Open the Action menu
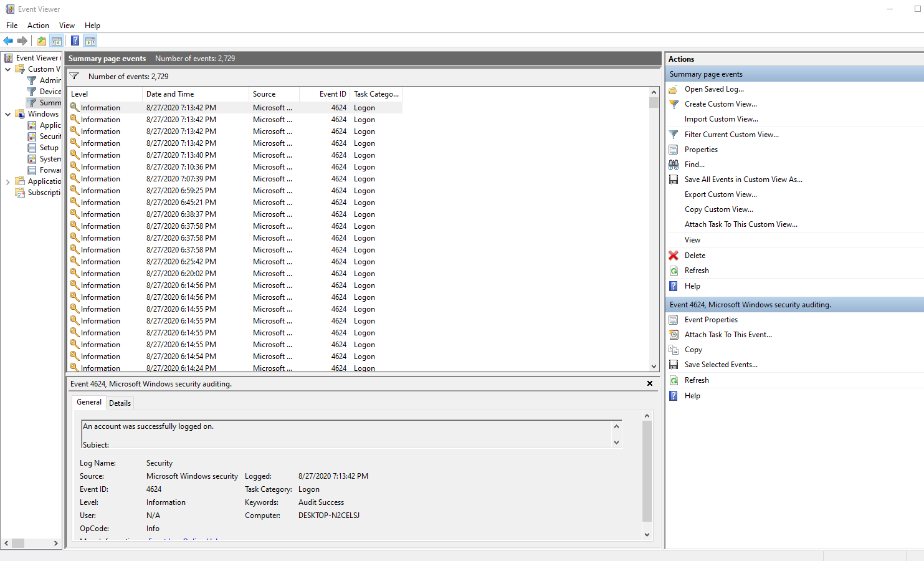Image resolution: width=924 pixels, height=561 pixels. pyautogui.click(x=38, y=26)
